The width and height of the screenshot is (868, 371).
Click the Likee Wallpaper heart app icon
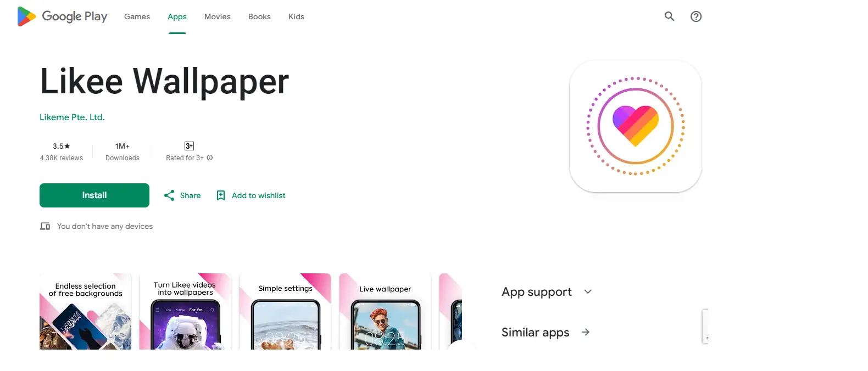click(x=636, y=126)
